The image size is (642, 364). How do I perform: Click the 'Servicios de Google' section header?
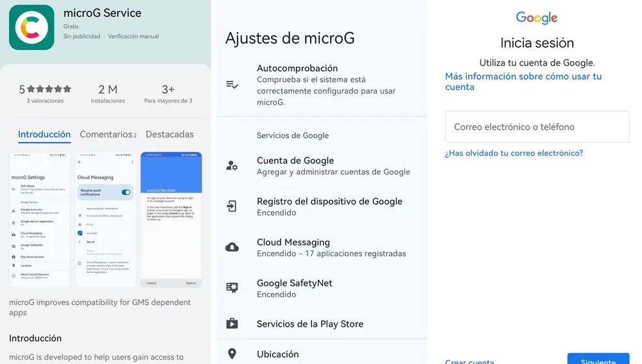293,135
